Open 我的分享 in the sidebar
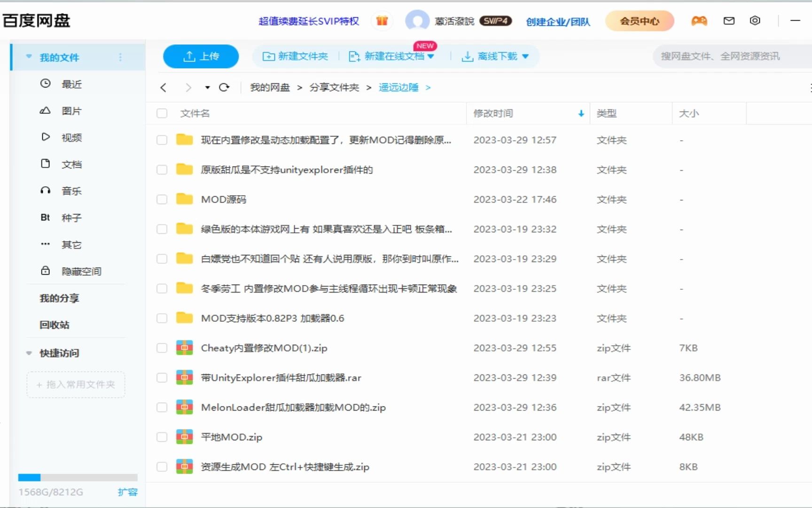Viewport: 812px width, 508px height. point(59,298)
